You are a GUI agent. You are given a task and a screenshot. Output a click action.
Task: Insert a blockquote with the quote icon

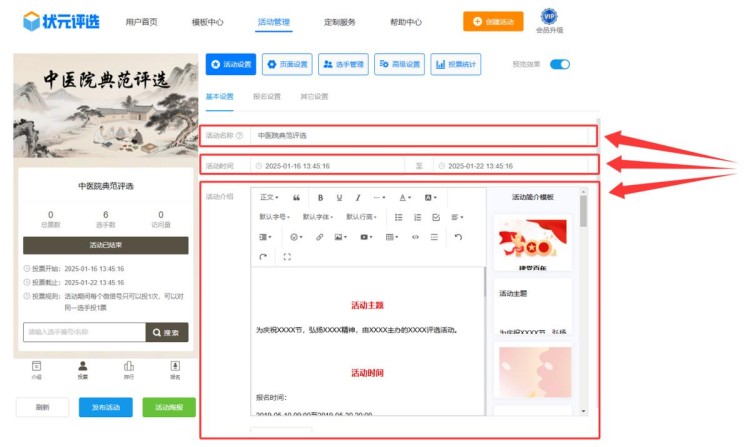(296, 198)
